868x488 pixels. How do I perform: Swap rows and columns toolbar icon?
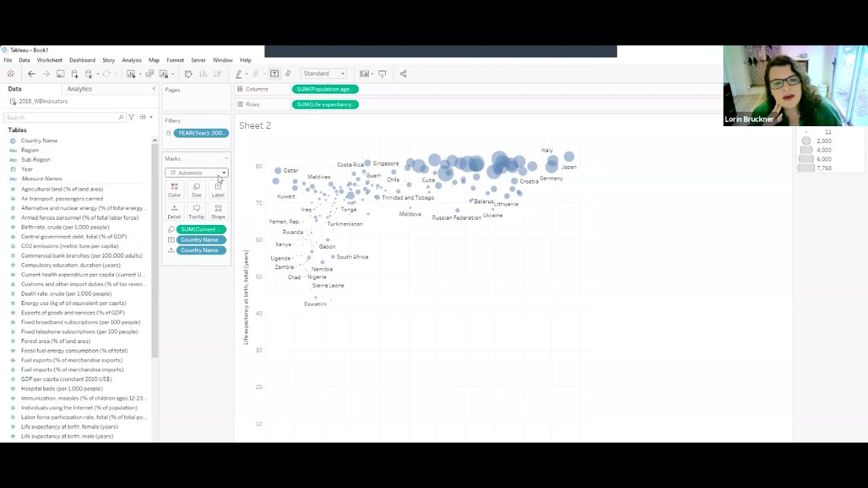click(x=189, y=74)
